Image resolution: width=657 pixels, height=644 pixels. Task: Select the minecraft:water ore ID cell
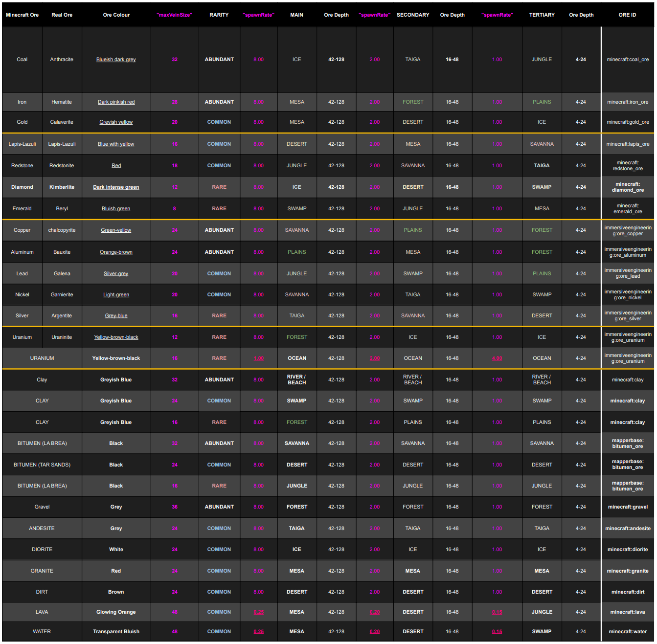click(x=628, y=632)
